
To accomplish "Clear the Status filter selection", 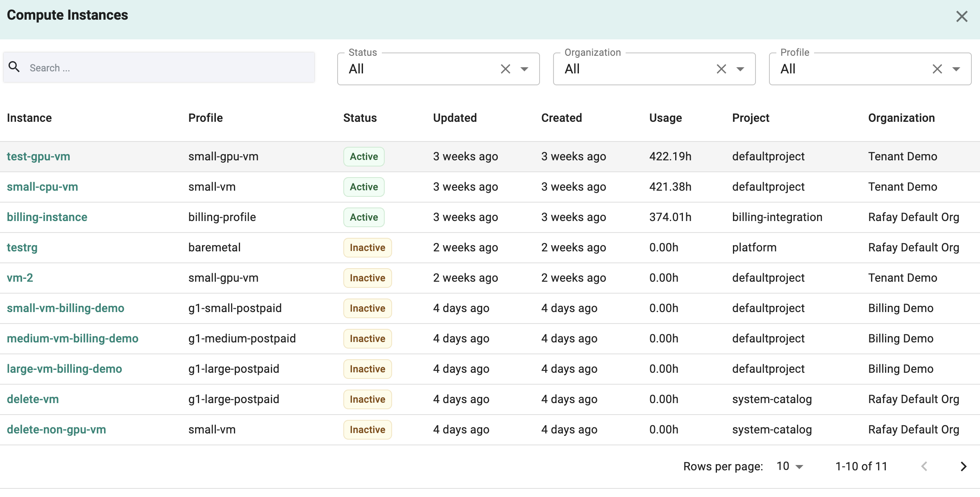I will click(x=506, y=69).
